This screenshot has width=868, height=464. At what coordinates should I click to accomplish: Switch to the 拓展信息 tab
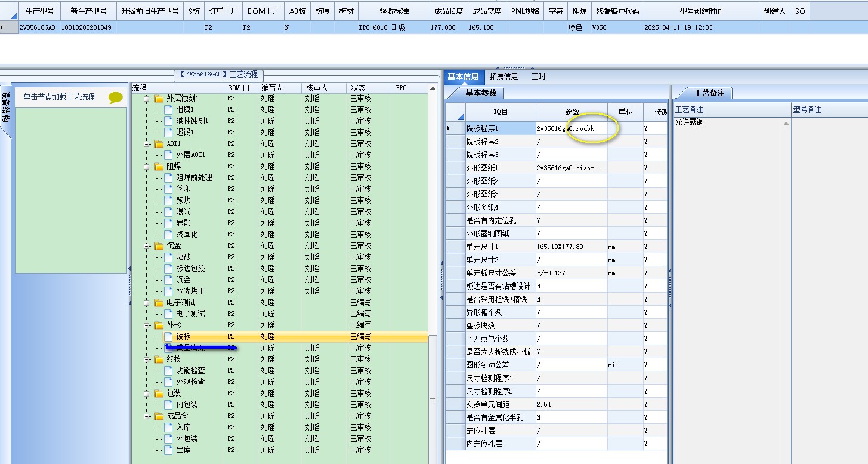click(504, 76)
